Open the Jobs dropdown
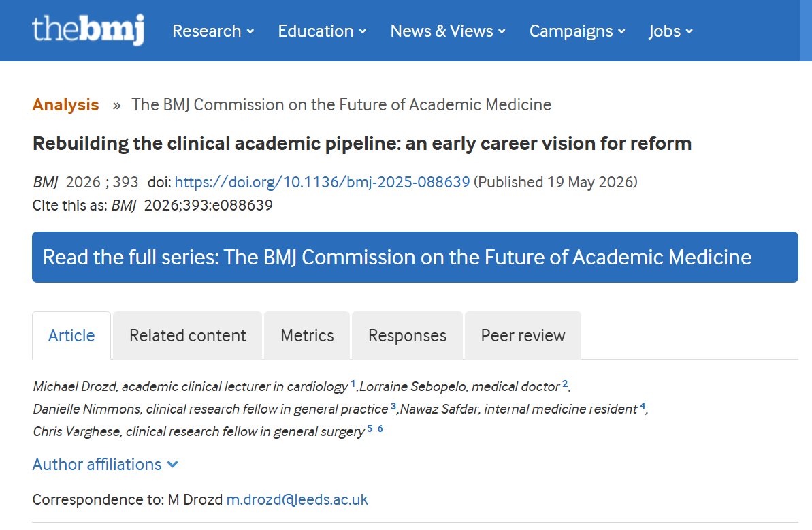This screenshot has width=812, height=530. 670,31
